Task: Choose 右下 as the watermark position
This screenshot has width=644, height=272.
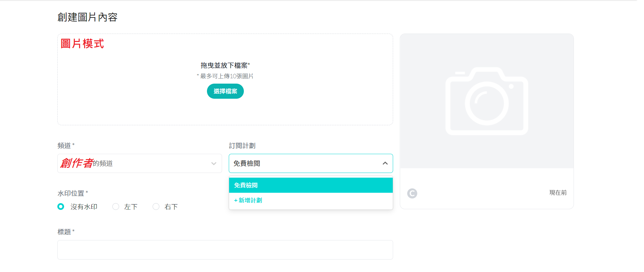Action: (x=156, y=207)
